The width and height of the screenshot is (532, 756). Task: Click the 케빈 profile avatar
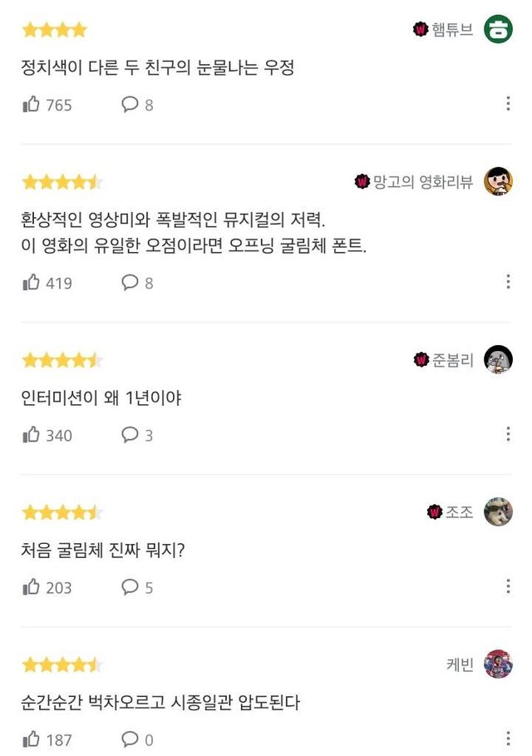[x=498, y=664]
